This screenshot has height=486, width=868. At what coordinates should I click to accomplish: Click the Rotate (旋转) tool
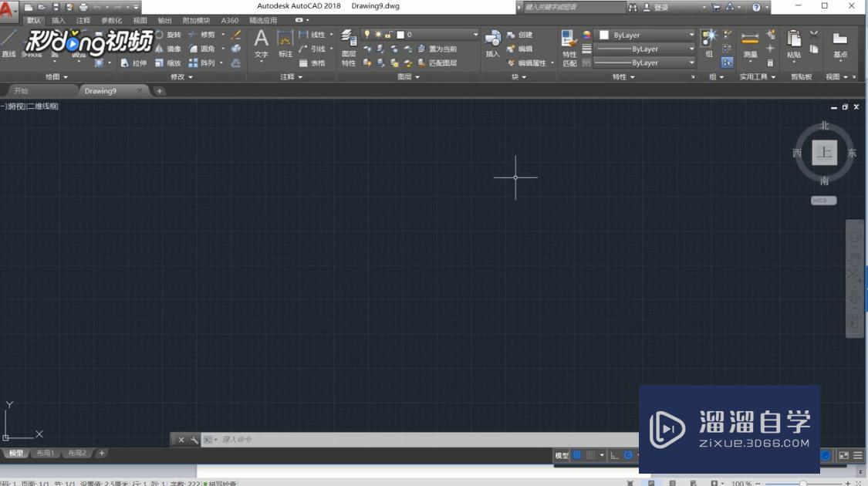(x=167, y=34)
